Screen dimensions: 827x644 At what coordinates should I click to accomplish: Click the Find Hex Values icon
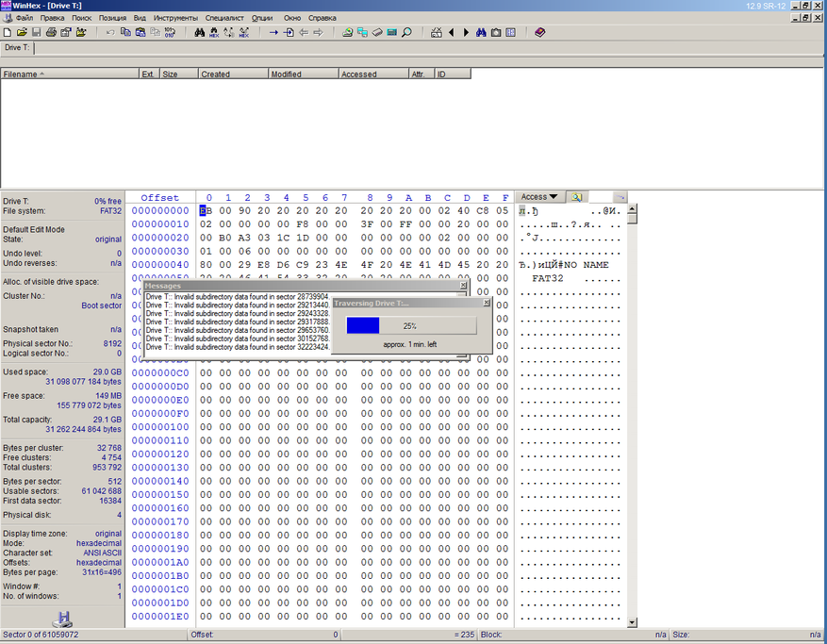(x=214, y=32)
